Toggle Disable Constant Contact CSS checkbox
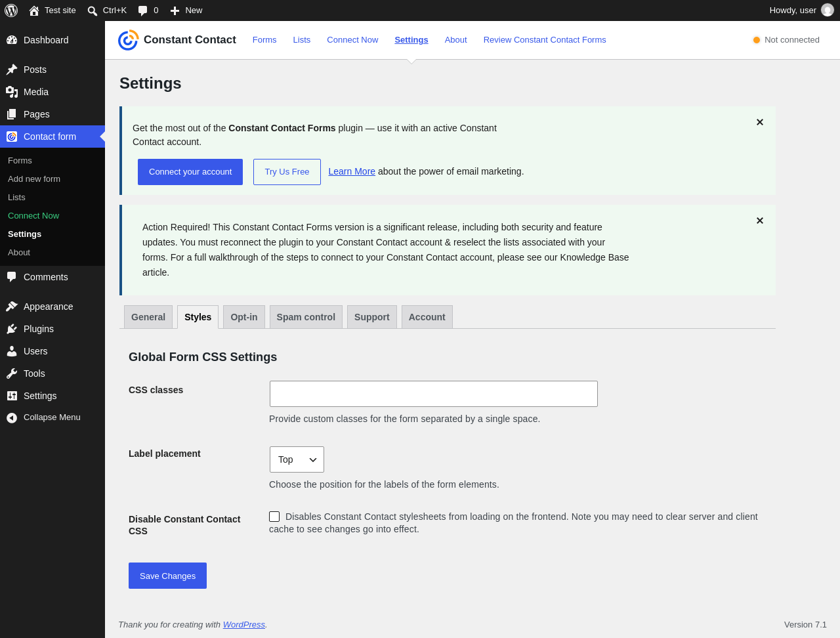Screen dimensions: 840x638 pos(274,517)
